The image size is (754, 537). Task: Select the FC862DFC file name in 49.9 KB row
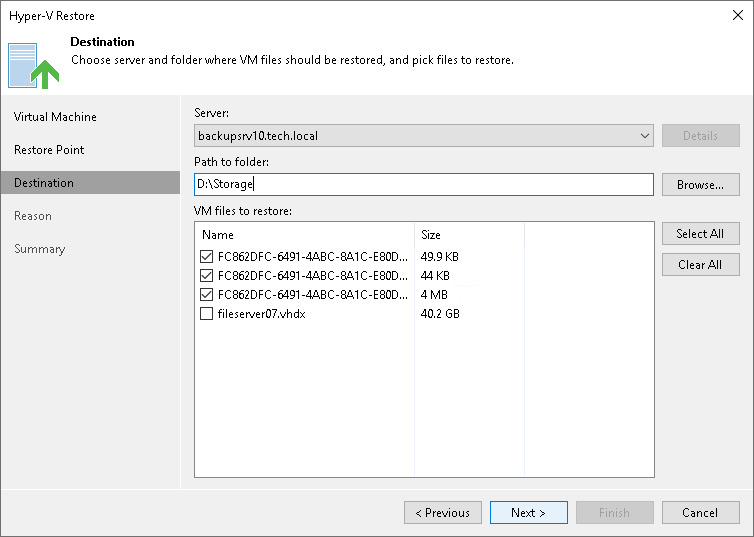click(313, 256)
